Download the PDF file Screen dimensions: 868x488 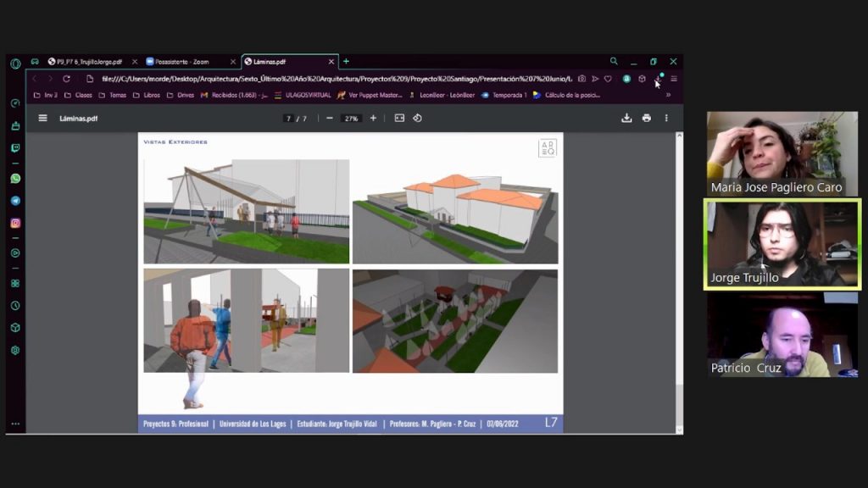[626, 118]
